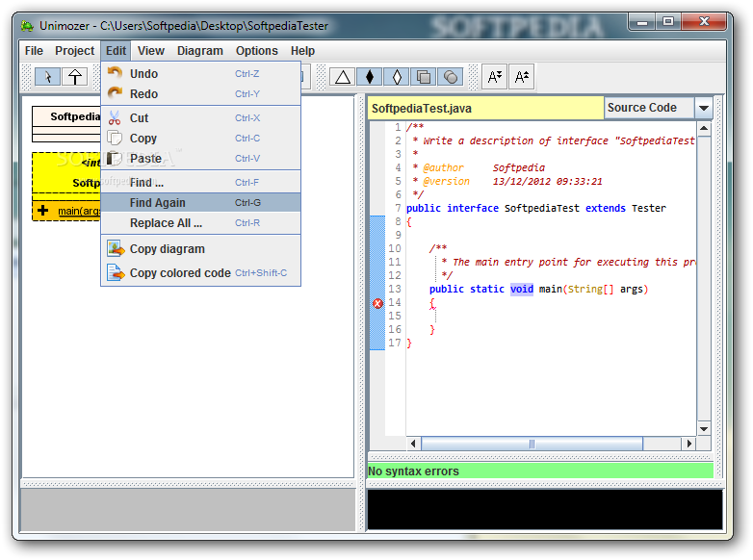Select Copy diagram menu entry
Viewport: 753px width, 560px height.
point(200,248)
